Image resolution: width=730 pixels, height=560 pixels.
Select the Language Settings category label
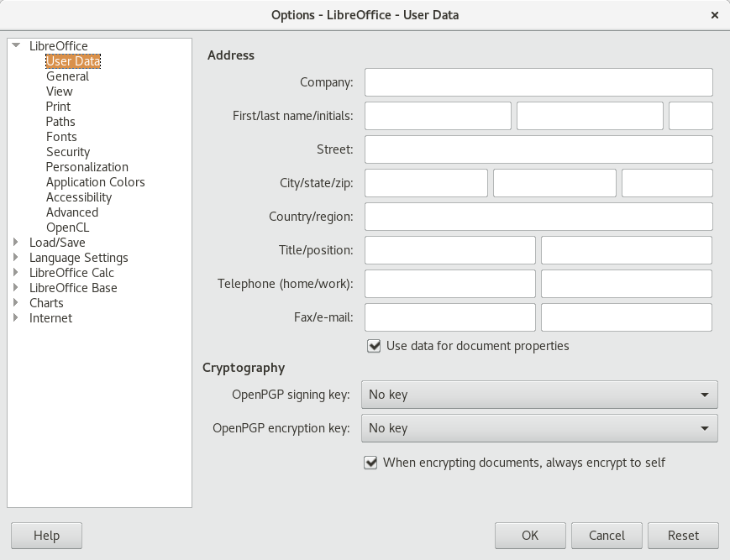(79, 258)
